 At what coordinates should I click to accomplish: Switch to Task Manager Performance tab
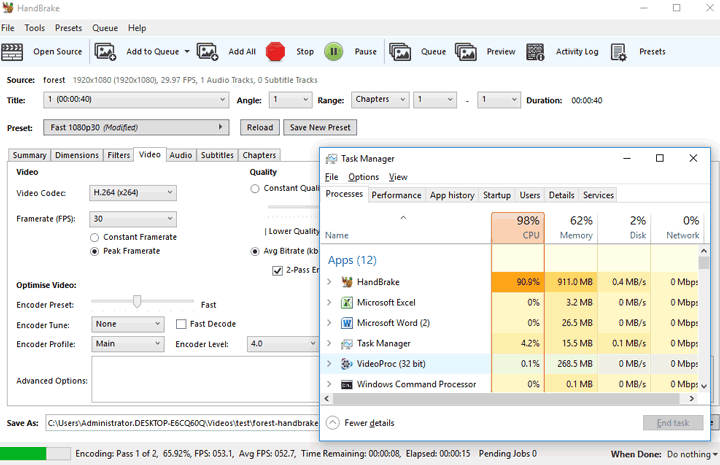point(396,195)
